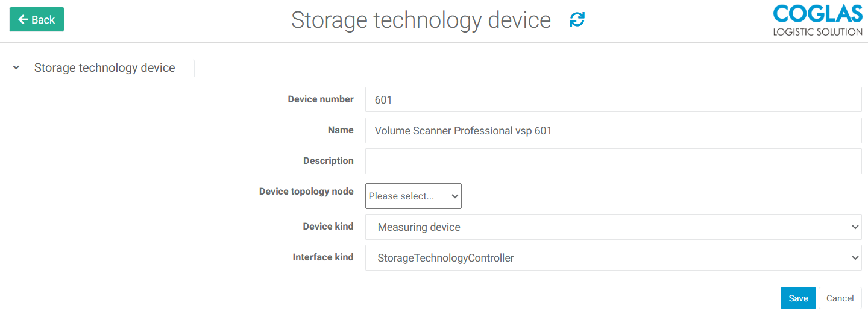Click the empty Description input field
The width and height of the screenshot is (868, 317).
pos(613,161)
